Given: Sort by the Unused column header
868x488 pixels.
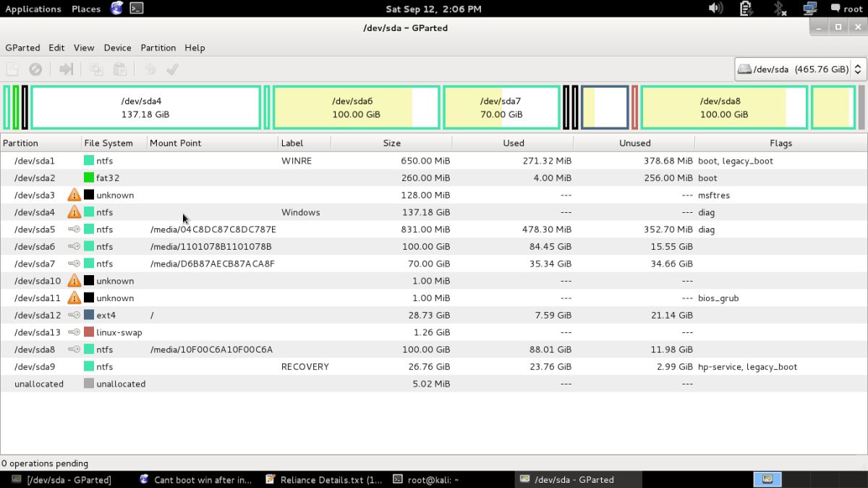Looking at the screenshot, I should (x=634, y=143).
